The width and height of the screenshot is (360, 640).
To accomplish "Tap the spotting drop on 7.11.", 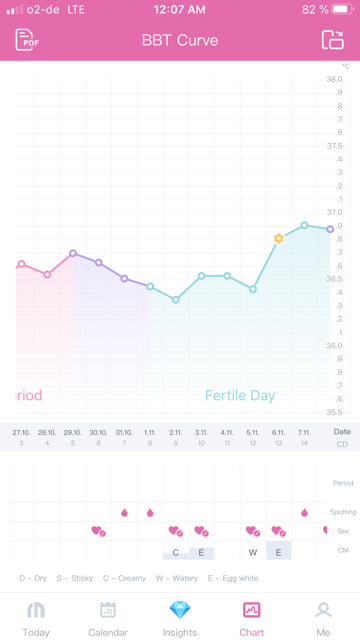I will (304, 513).
